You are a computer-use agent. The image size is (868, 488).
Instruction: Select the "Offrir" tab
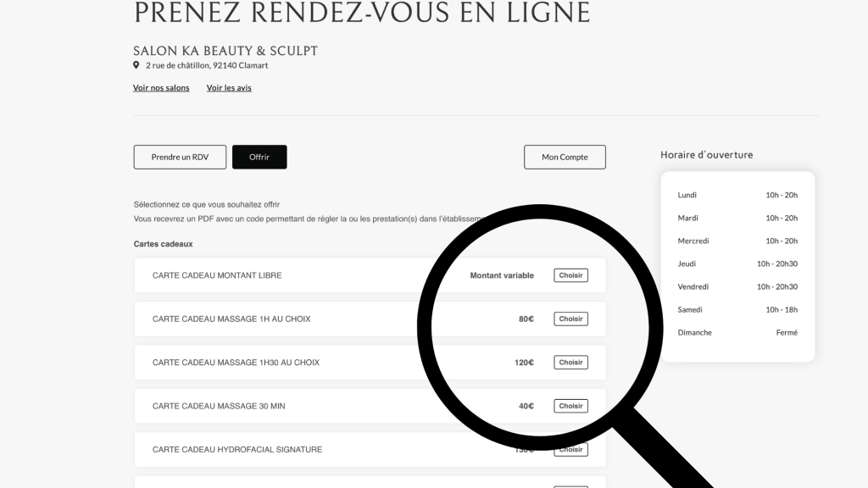(x=259, y=157)
